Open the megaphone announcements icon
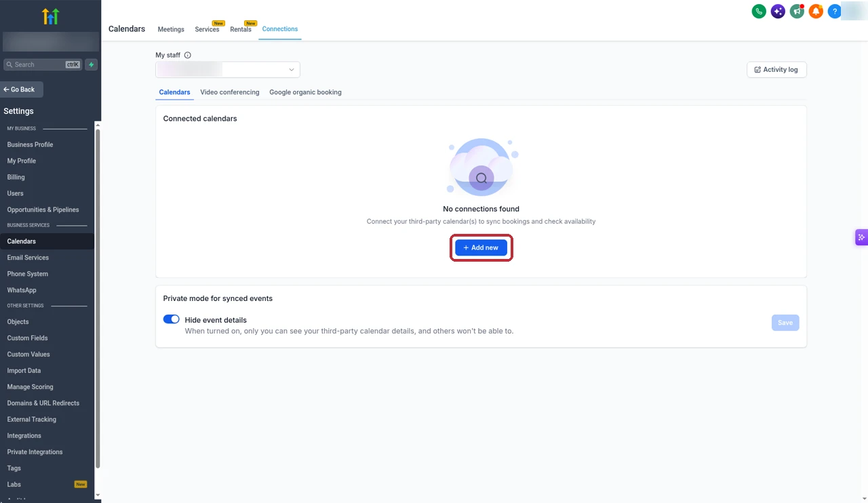Viewport: 868px width, 503px height. (x=797, y=12)
